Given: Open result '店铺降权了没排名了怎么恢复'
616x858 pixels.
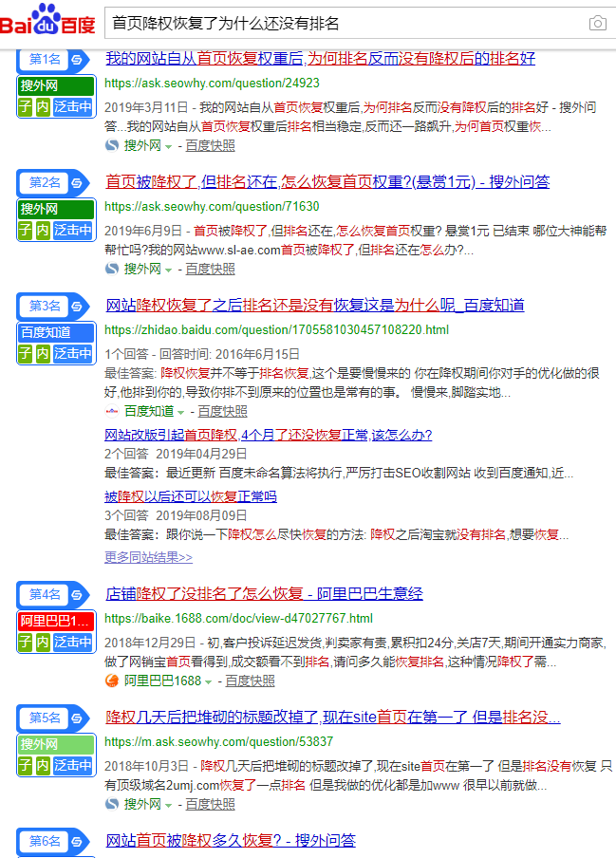Looking at the screenshot, I should [264, 593].
